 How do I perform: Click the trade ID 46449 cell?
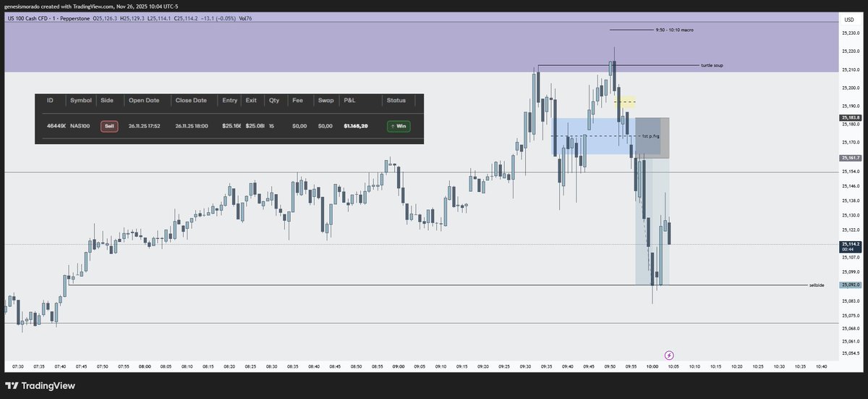click(x=56, y=126)
